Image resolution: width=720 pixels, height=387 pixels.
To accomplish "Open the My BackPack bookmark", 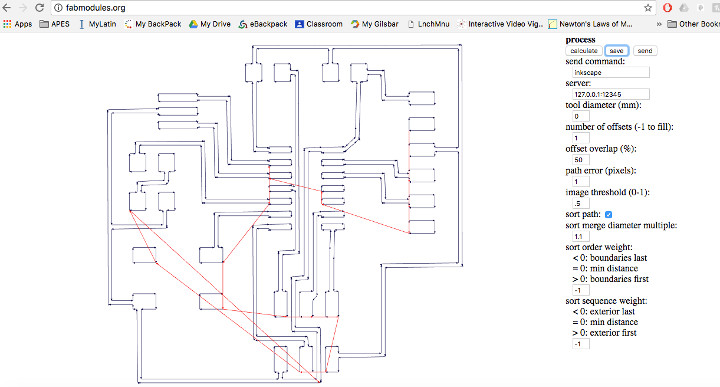I will tap(153, 24).
